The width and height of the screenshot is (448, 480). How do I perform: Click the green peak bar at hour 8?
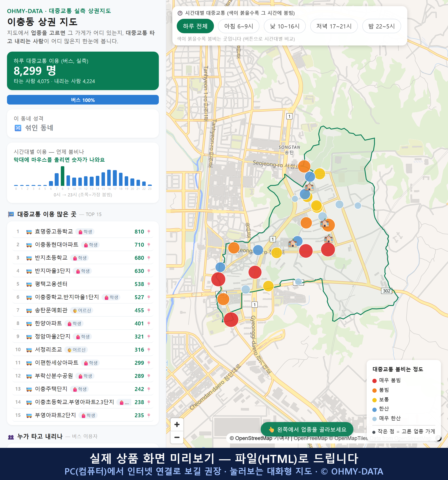[63, 176]
